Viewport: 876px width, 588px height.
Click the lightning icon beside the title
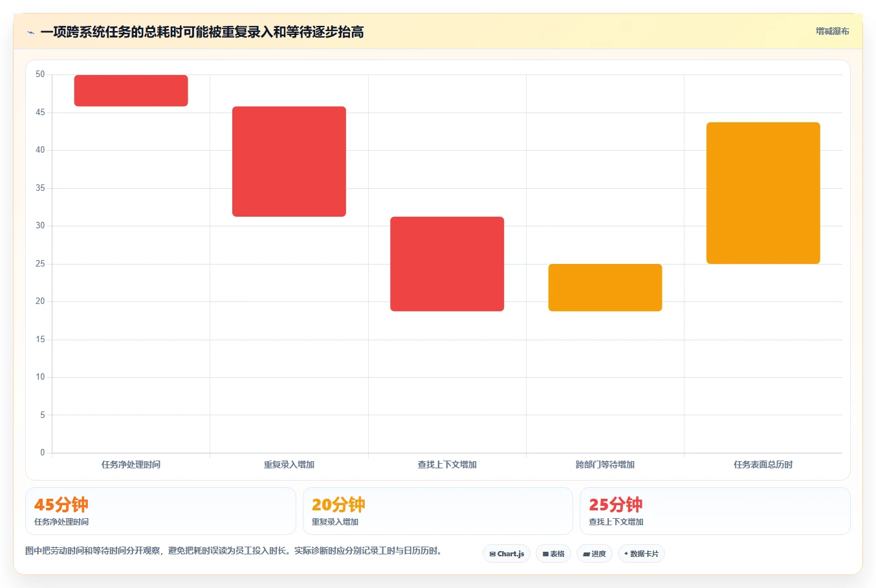(30, 32)
